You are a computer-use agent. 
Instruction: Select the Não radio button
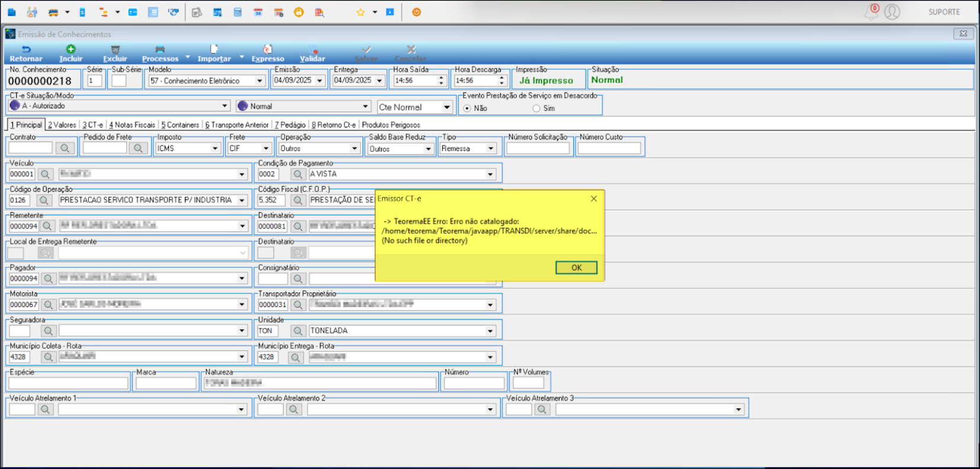tap(467, 109)
